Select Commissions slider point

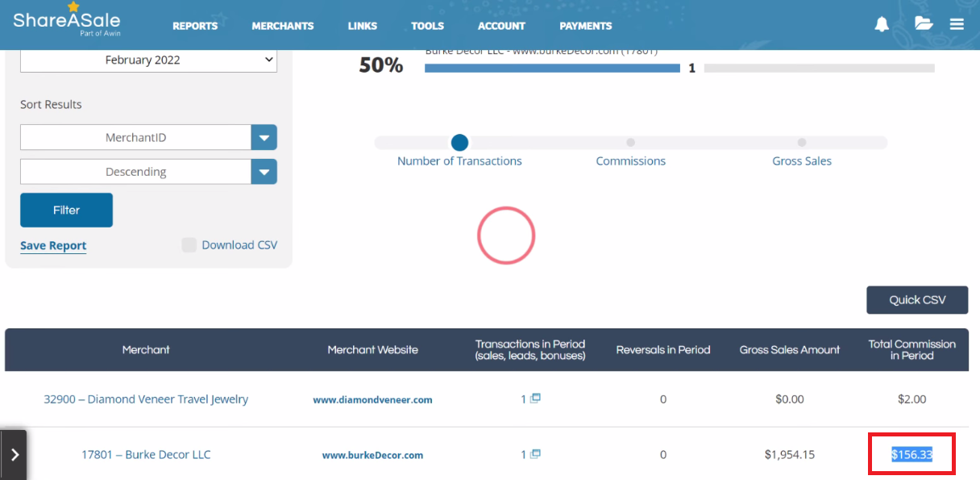click(x=631, y=143)
